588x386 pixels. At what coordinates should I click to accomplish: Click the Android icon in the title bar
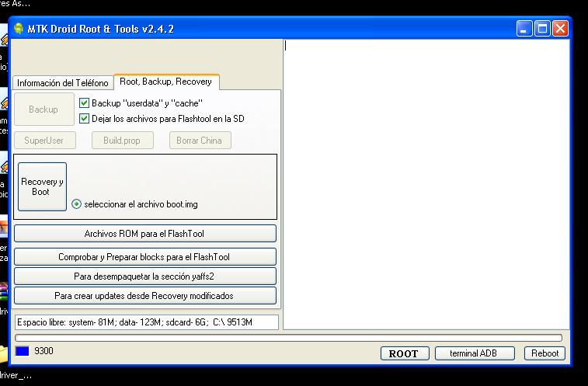click(19, 29)
